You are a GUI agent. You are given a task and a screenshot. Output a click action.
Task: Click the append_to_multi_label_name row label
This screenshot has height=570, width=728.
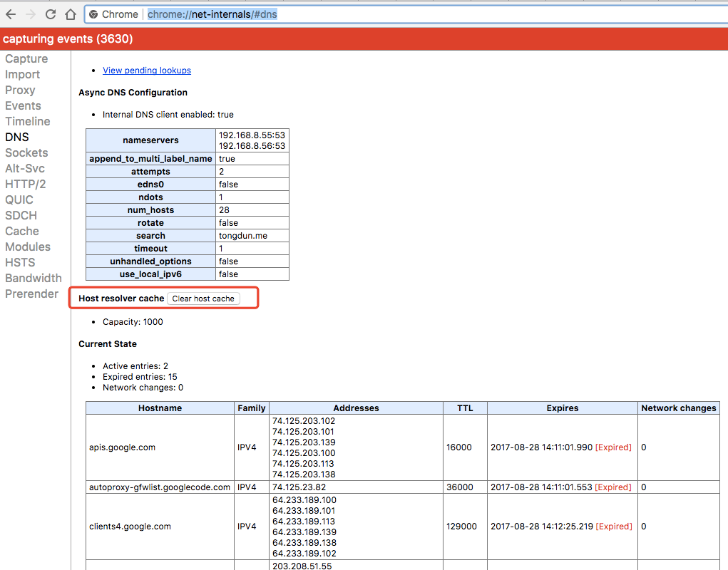pyautogui.click(x=151, y=159)
